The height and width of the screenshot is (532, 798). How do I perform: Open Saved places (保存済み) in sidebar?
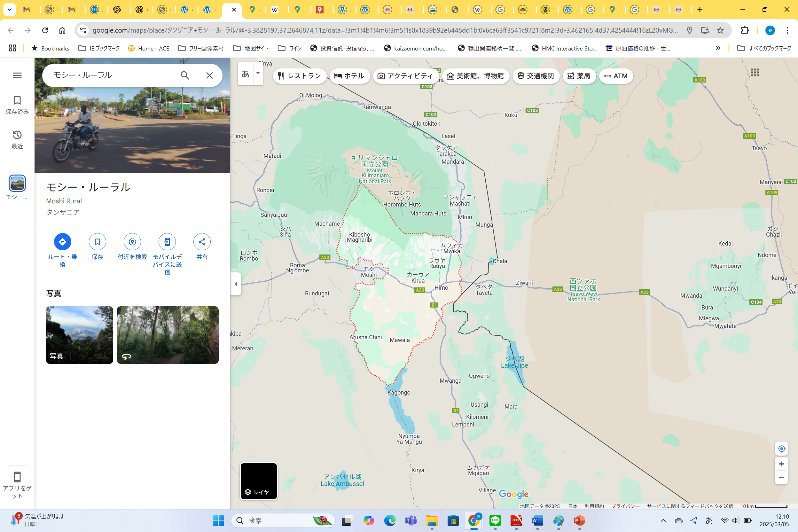[x=17, y=105]
